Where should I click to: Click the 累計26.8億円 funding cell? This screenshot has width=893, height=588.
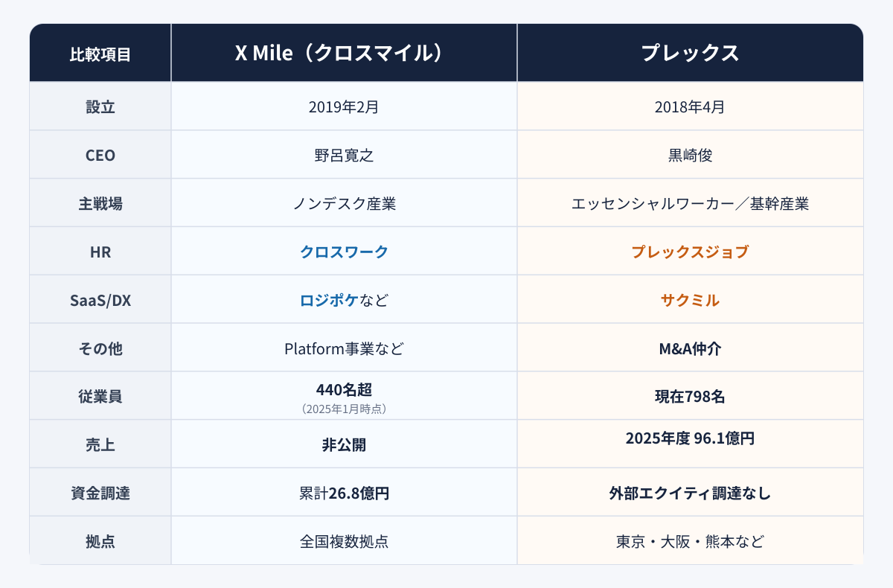point(344,493)
